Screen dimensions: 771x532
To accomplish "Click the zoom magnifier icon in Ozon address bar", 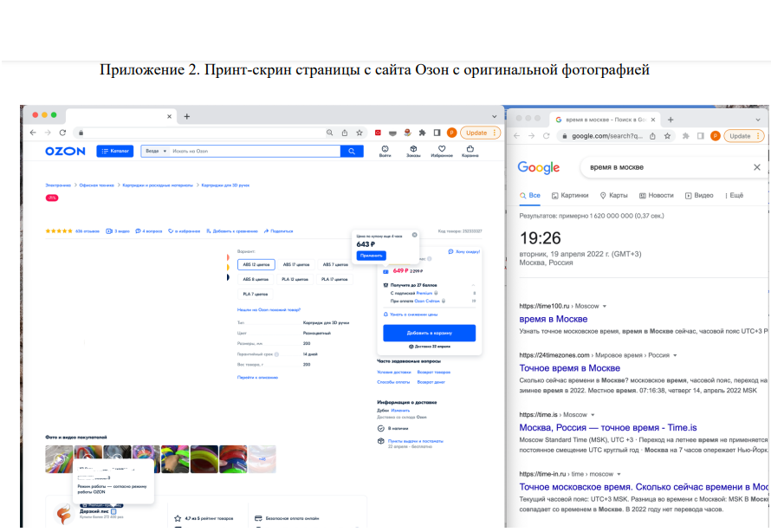I will coord(329,133).
